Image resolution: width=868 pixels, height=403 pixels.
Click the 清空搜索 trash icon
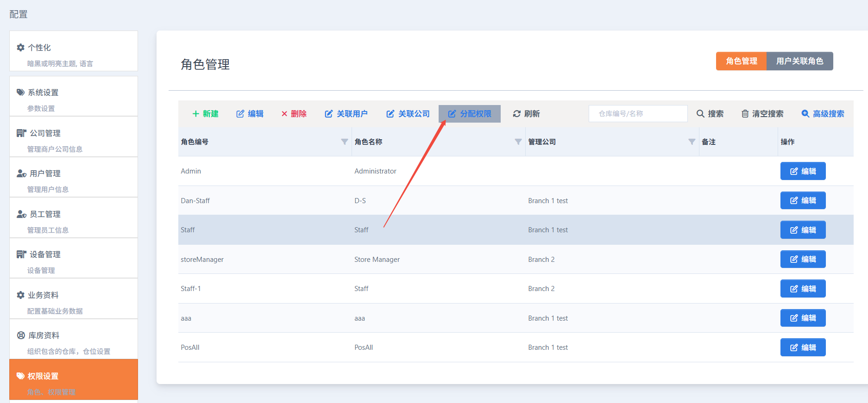pos(745,114)
